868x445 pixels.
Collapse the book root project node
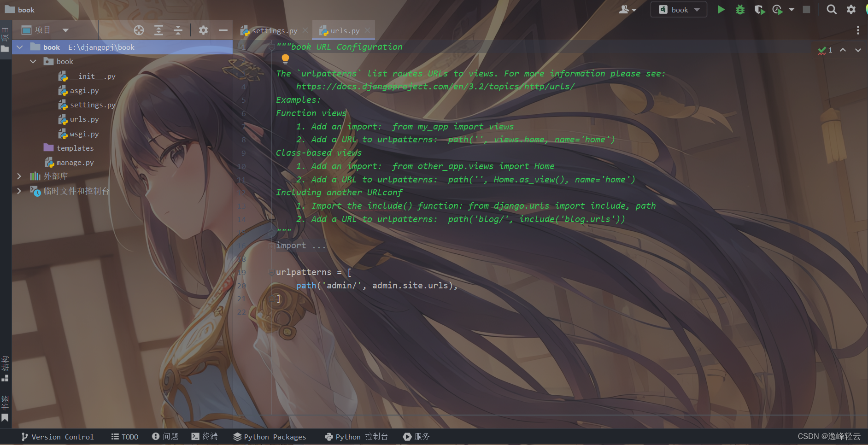click(x=20, y=47)
